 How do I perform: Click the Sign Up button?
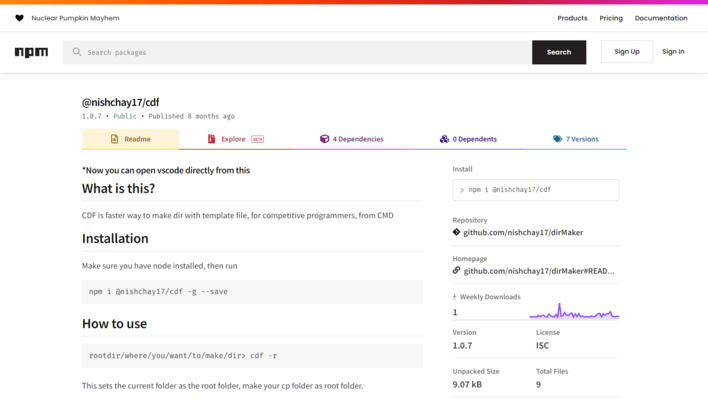pyautogui.click(x=627, y=51)
